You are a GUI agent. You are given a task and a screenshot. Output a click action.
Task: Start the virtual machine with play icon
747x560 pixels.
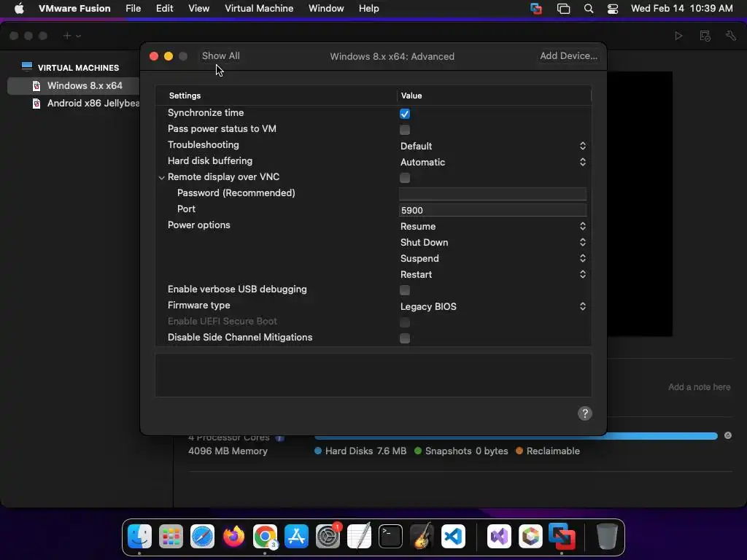pyautogui.click(x=678, y=36)
